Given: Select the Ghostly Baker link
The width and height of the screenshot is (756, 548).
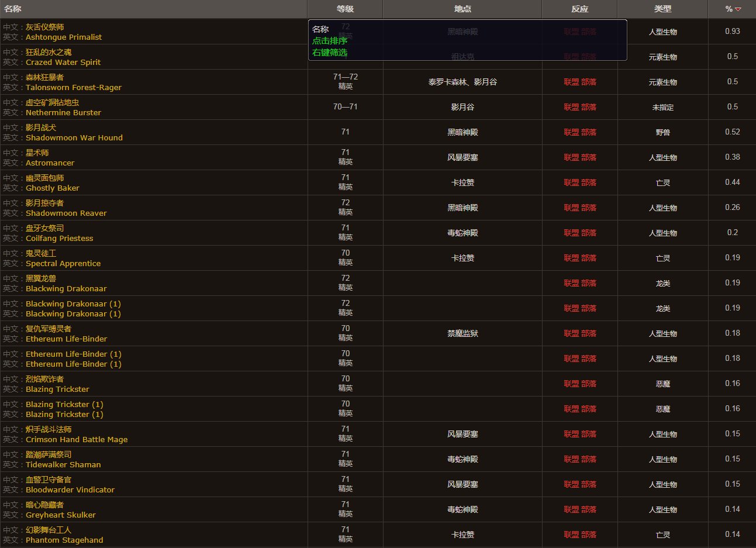Looking at the screenshot, I should 52,188.
